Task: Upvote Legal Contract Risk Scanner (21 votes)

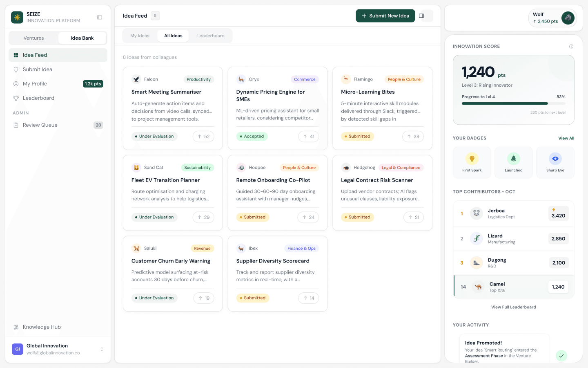Action: [414, 218]
